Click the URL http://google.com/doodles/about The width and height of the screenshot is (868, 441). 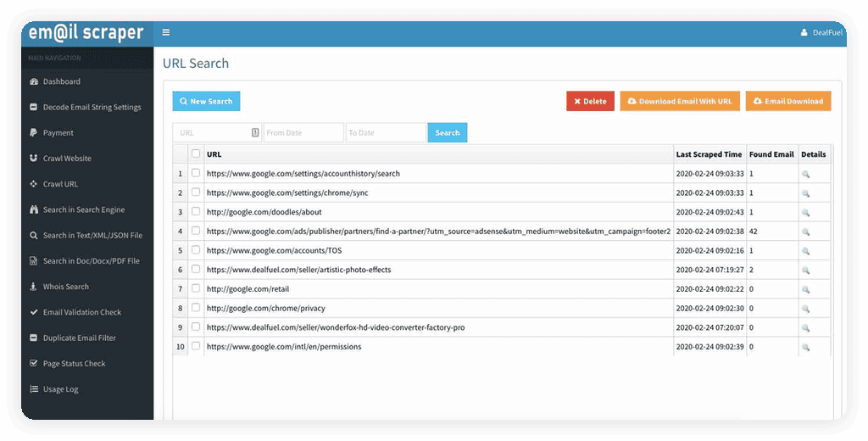pyautogui.click(x=264, y=212)
